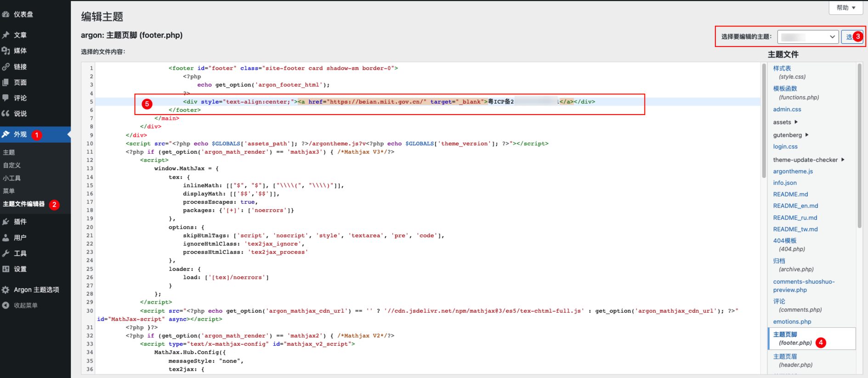Click the plug icon beside 插件
868x378 pixels.
(x=6, y=222)
